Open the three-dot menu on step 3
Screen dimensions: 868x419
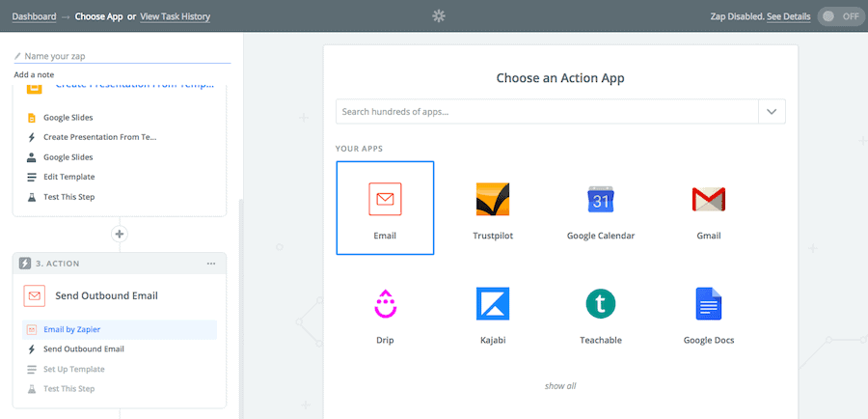coord(211,264)
